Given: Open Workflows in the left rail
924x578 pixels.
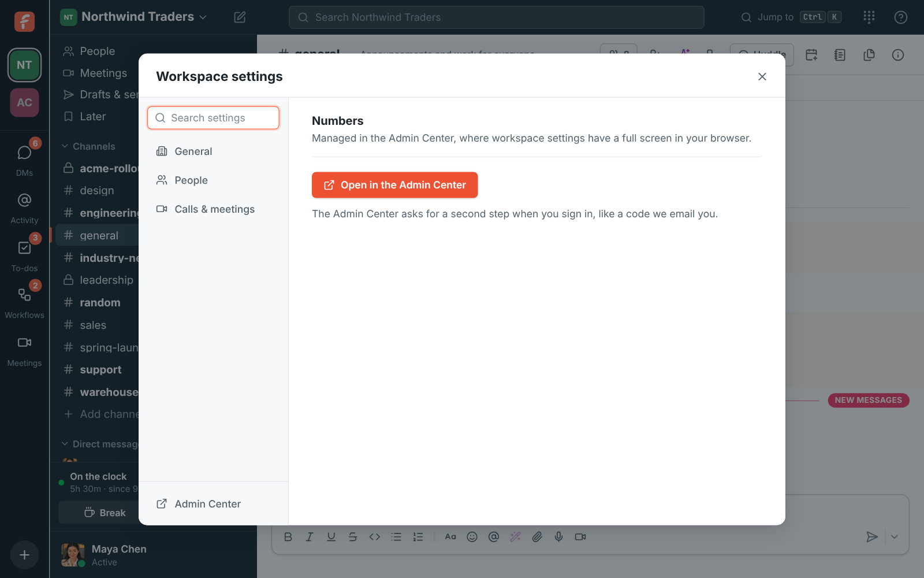Looking at the screenshot, I should 24,302.
